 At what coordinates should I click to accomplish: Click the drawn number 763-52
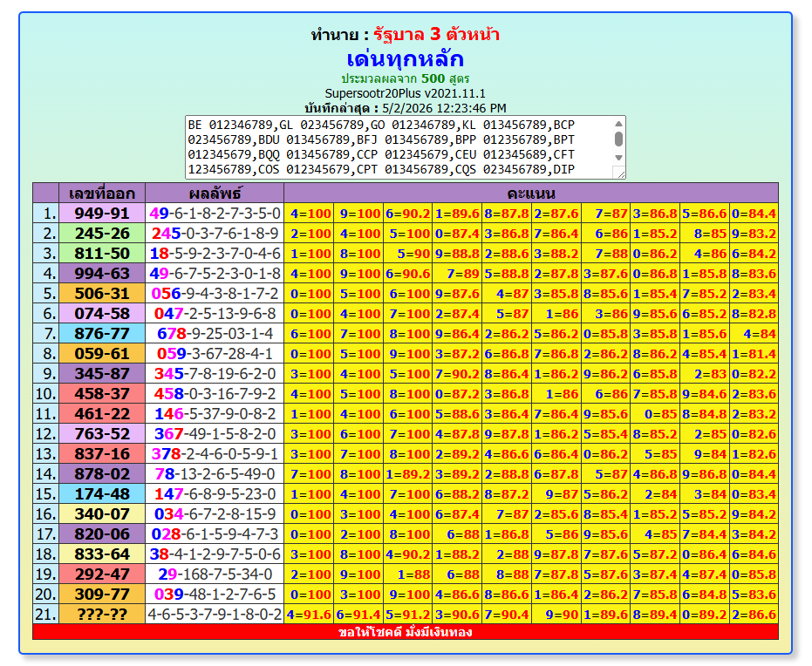[x=102, y=433]
